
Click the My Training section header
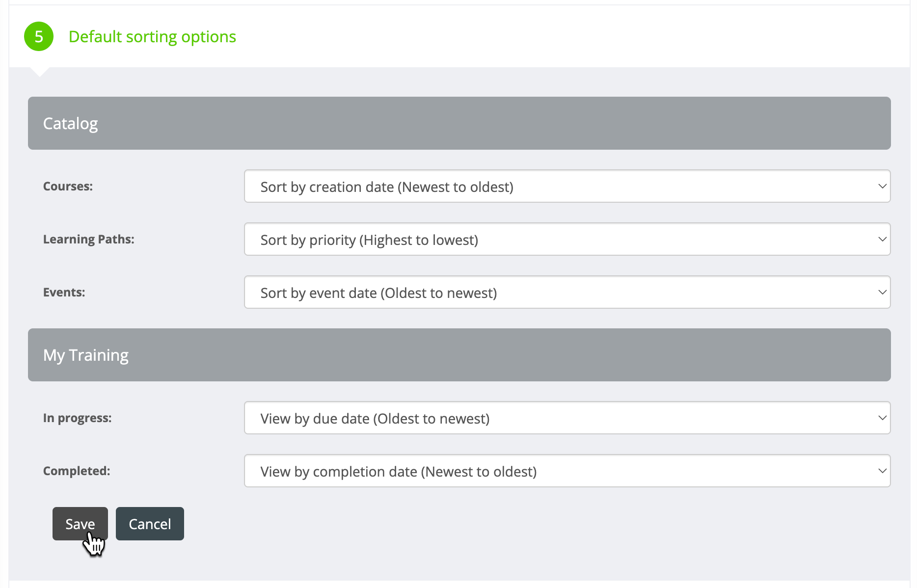coord(459,355)
